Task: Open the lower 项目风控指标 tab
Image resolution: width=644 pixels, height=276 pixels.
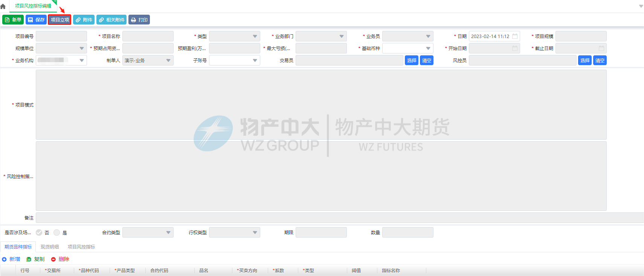Action: click(81, 247)
